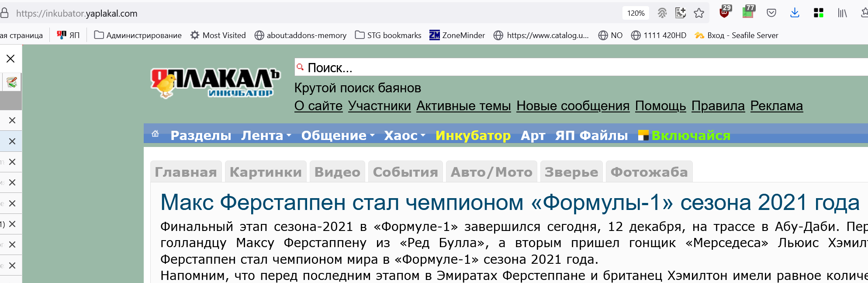Close the sidebar tab ending with "1)"
Screen dimensions: 868x283
[12, 224]
